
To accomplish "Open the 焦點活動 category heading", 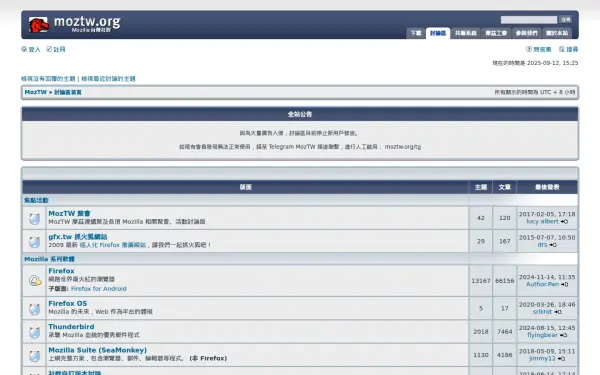I will [36, 200].
